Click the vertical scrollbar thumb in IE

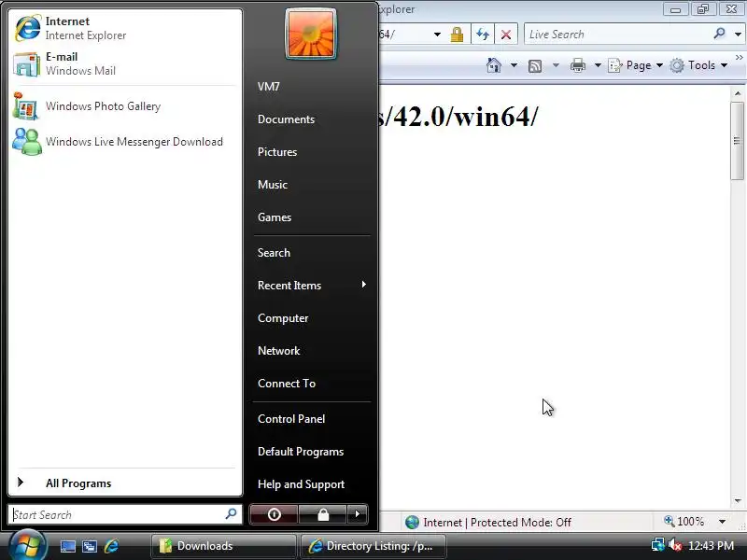[738, 141]
